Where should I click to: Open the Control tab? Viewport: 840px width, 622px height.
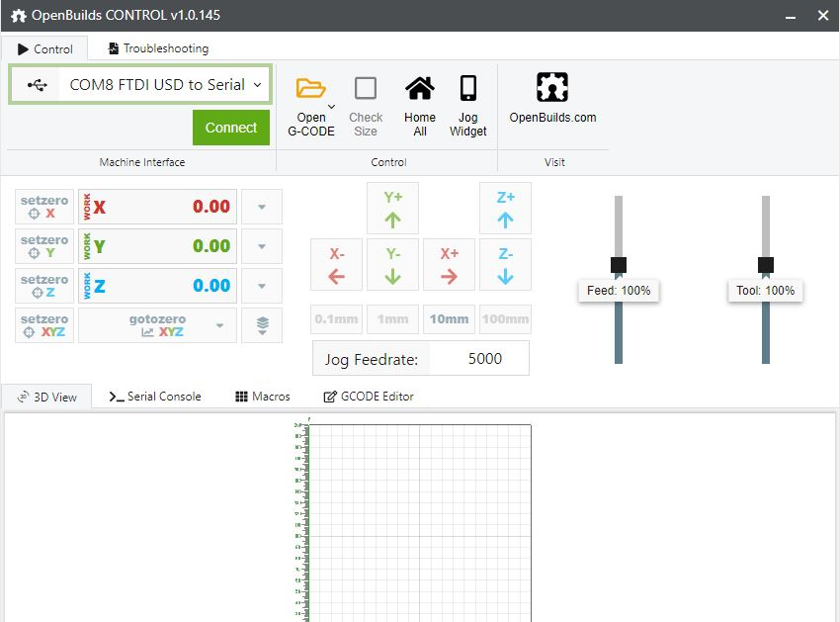click(45, 48)
